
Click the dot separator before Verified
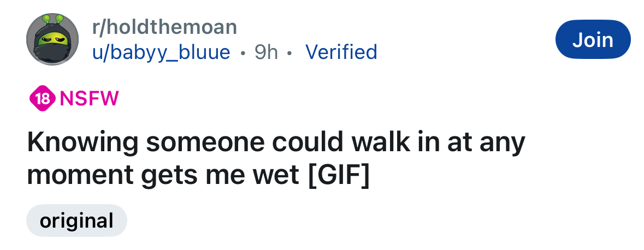point(290,53)
